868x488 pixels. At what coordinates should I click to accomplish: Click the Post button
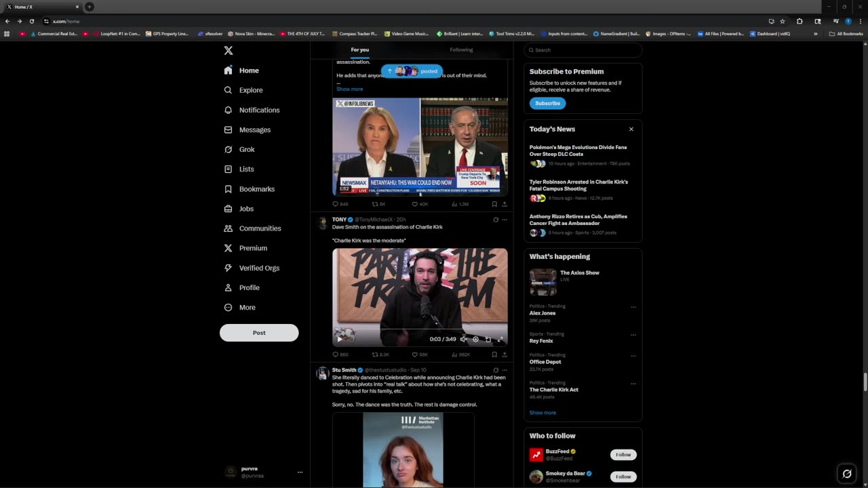[259, 333]
